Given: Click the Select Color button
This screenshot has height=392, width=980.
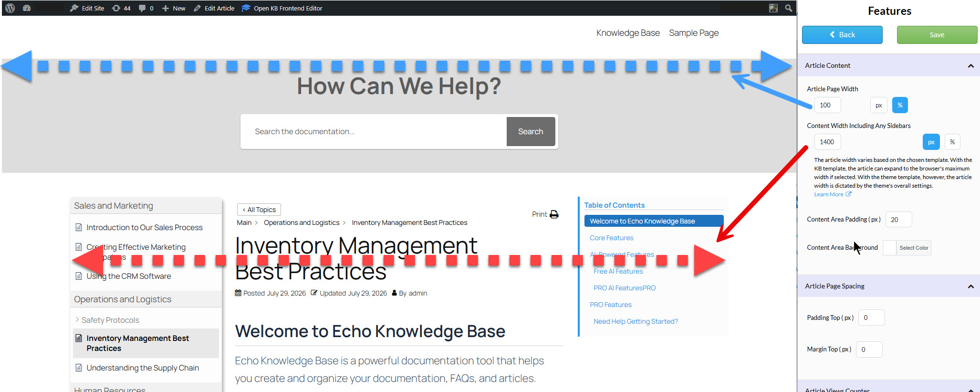Looking at the screenshot, I should [914, 248].
